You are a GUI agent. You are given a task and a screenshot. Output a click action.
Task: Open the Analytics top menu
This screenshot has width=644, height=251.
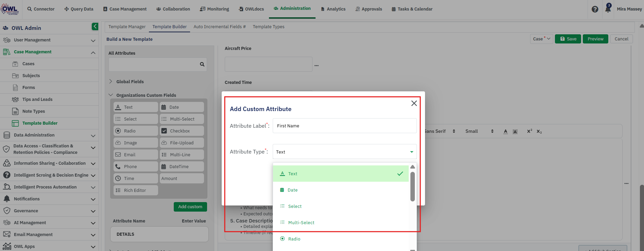[x=333, y=9]
